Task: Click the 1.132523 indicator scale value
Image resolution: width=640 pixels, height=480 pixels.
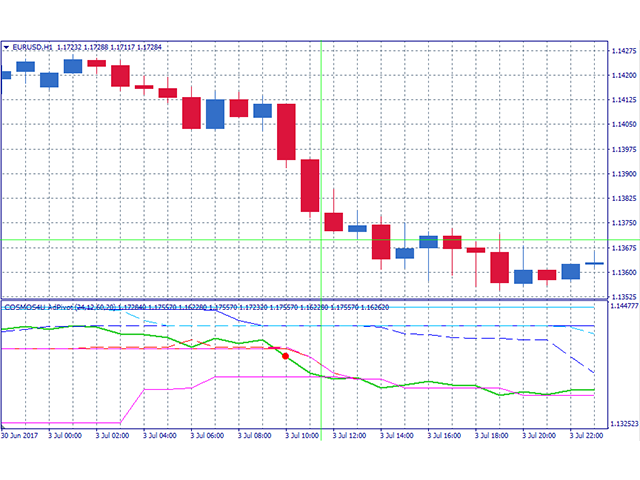Action: point(622,424)
